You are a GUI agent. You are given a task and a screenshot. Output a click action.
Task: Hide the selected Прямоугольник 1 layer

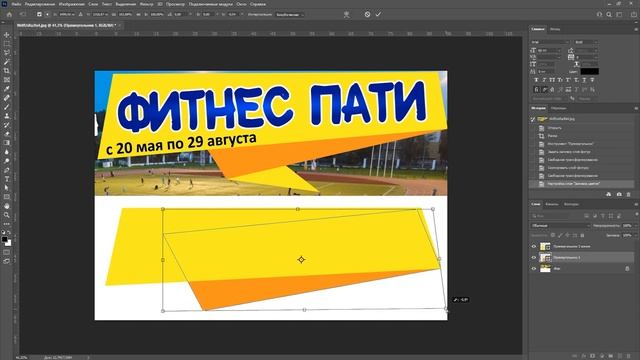533,258
